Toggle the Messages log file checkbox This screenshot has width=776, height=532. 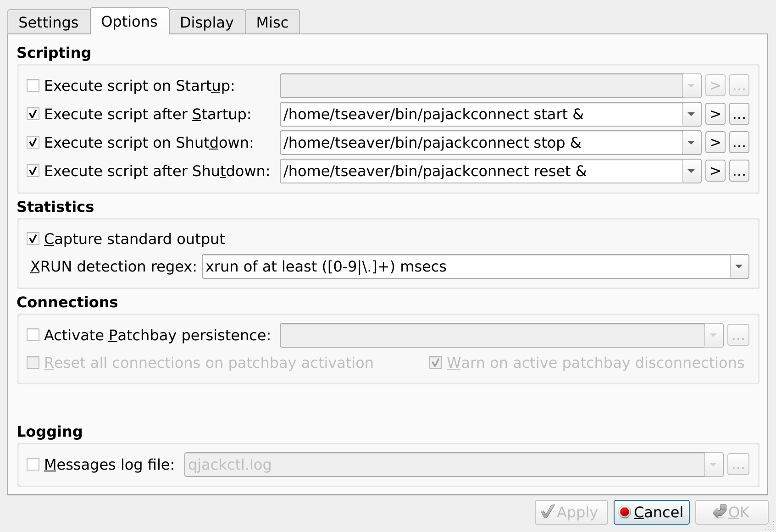(33, 465)
